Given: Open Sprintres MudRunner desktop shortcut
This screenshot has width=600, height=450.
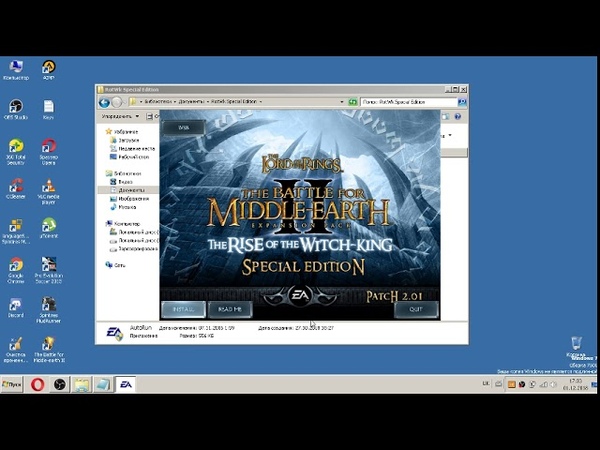Looking at the screenshot, I should click(49, 310).
